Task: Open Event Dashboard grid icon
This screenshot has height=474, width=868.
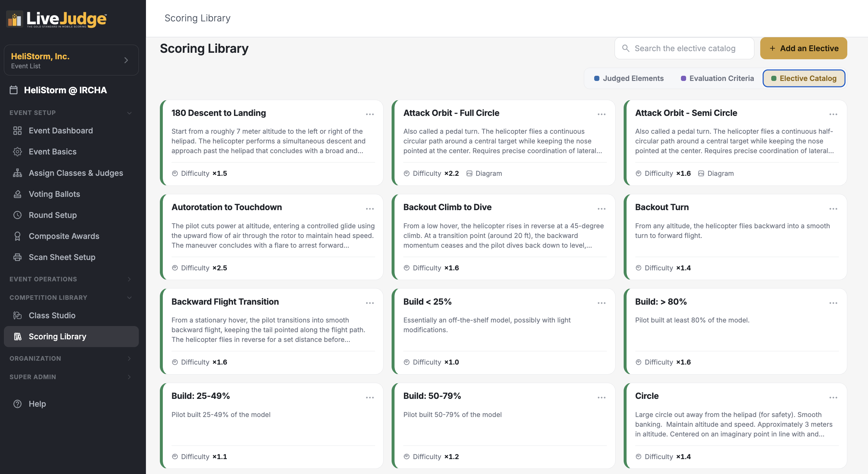Action: [17, 131]
